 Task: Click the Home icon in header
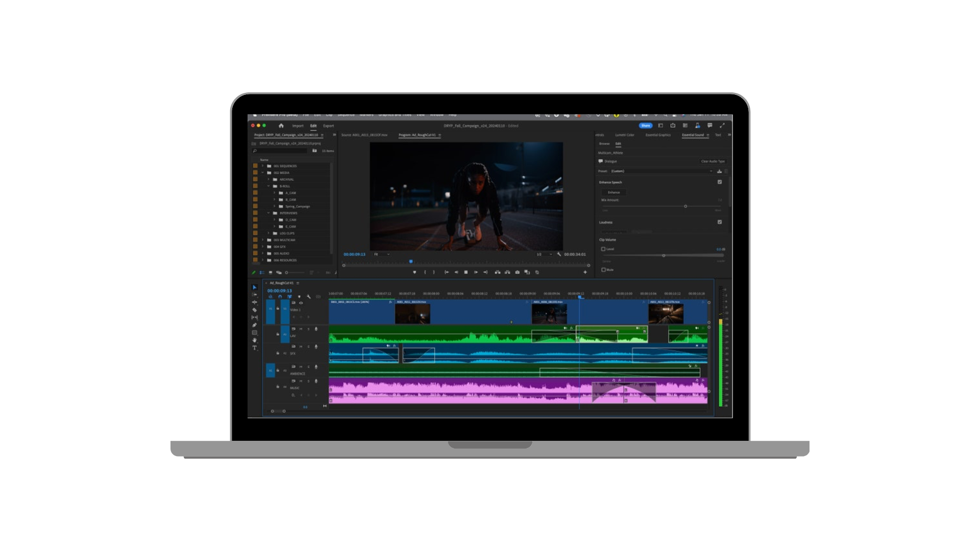coord(281,126)
